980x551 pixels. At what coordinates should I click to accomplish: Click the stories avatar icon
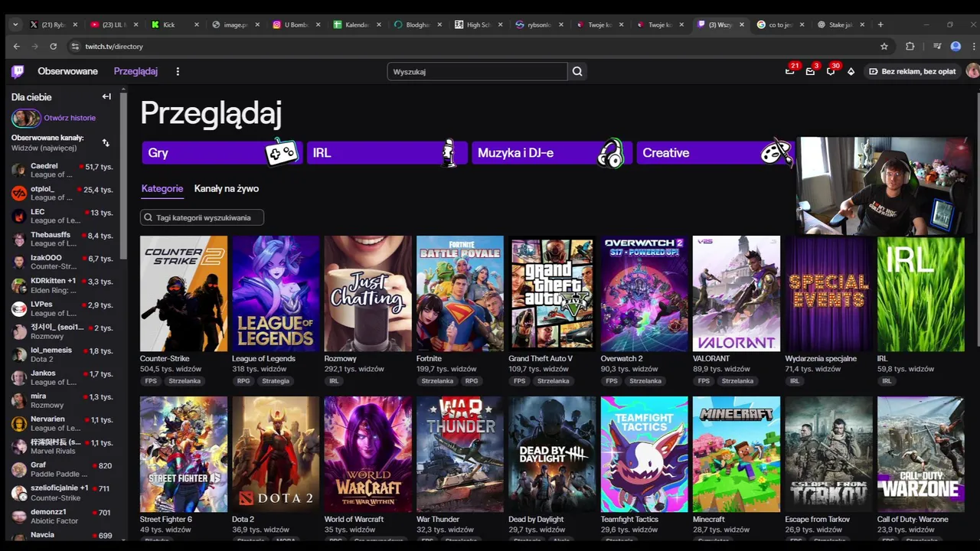click(26, 118)
